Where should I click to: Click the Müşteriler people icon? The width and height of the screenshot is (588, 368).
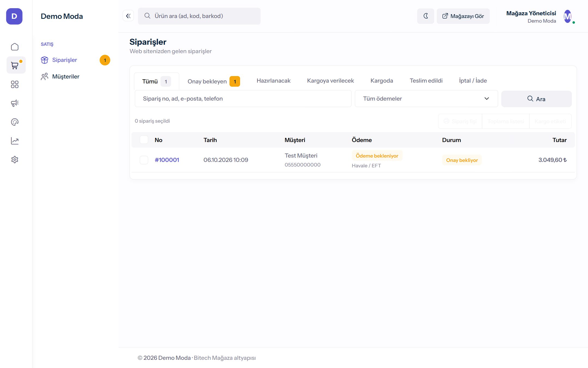click(44, 77)
